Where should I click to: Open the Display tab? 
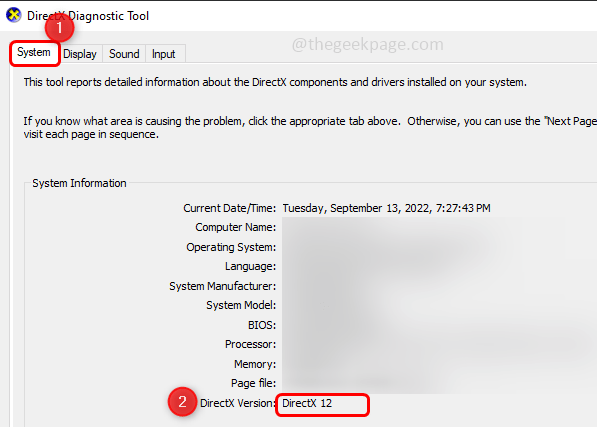[80, 54]
